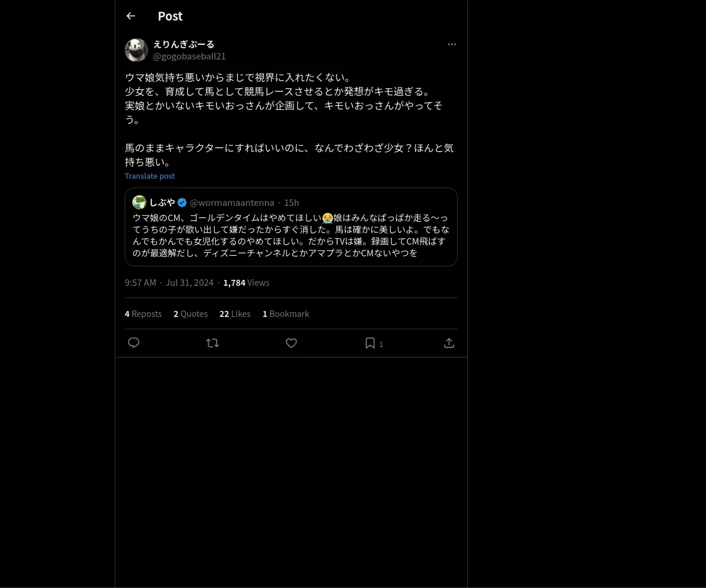The width and height of the screenshot is (706, 588).
Task: Open quoted post avatar of しぶや
Action: (139, 202)
